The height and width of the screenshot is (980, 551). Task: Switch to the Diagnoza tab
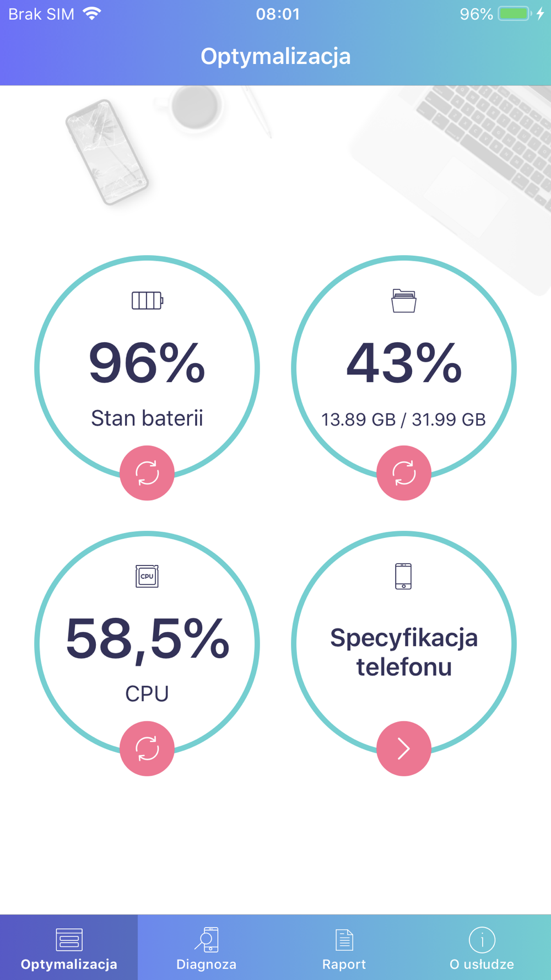207,947
